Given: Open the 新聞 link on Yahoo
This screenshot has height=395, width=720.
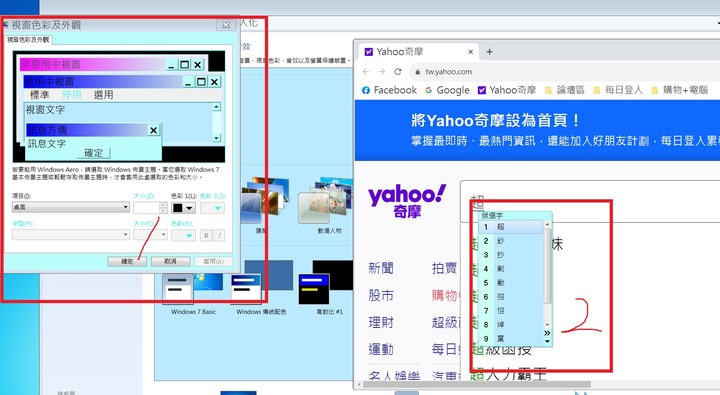Looking at the screenshot, I should coord(381,268).
